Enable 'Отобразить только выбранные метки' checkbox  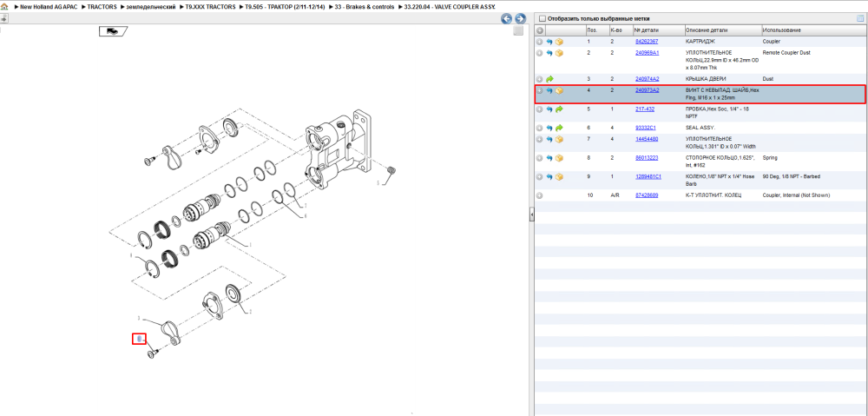542,18
